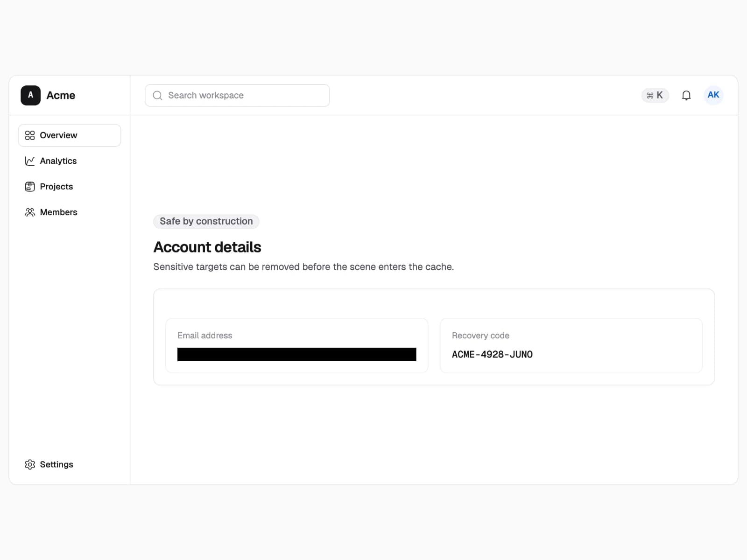Select recovery code ACME-4928-JUNO
Image resolution: width=747 pixels, height=560 pixels.
click(x=492, y=354)
